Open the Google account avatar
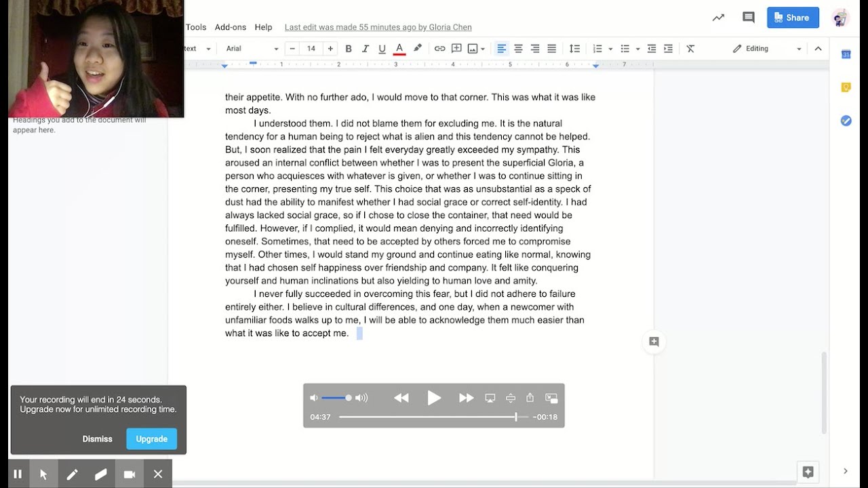 click(841, 18)
